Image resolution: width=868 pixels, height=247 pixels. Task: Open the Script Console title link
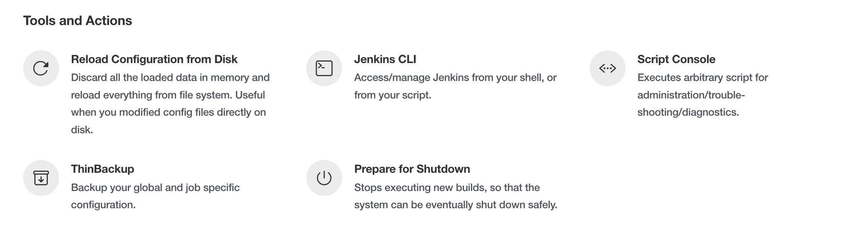[676, 59]
